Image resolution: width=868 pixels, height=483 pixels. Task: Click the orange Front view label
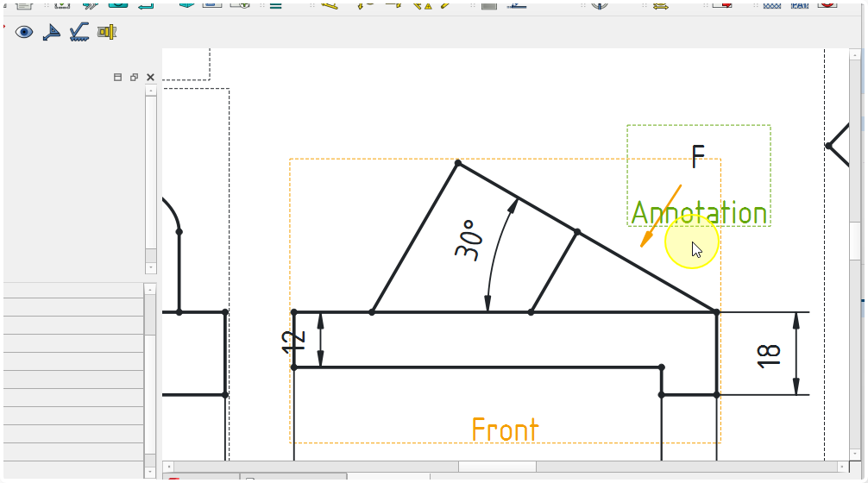[x=505, y=430]
